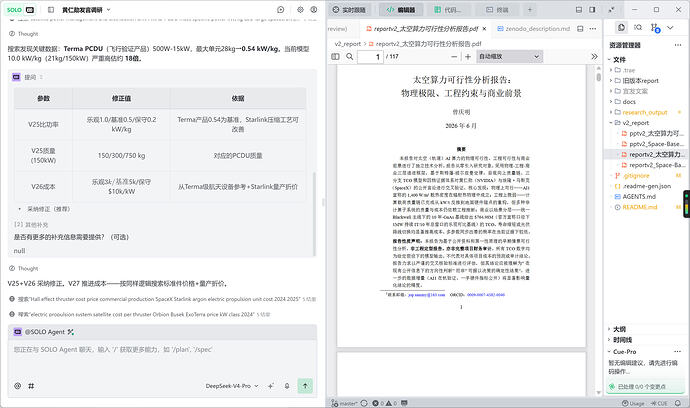Open the chat session title dropdown
The image size is (690, 408).
click(x=86, y=9)
